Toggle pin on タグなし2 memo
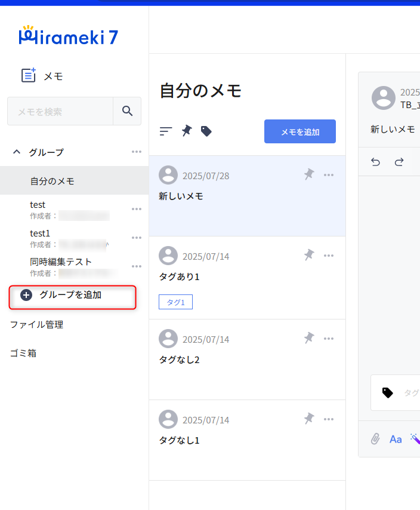The width and height of the screenshot is (420, 510). [x=309, y=338]
